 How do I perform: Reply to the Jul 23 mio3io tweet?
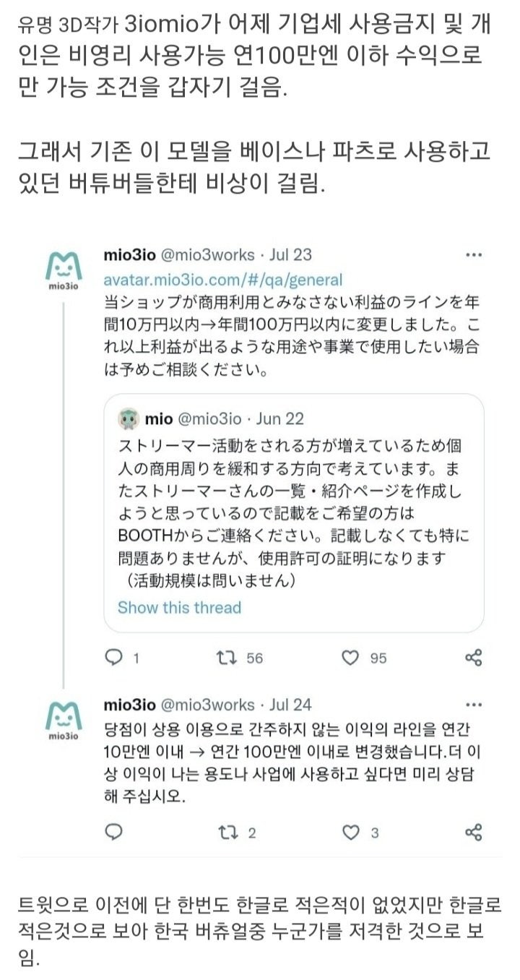[x=114, y=657]
